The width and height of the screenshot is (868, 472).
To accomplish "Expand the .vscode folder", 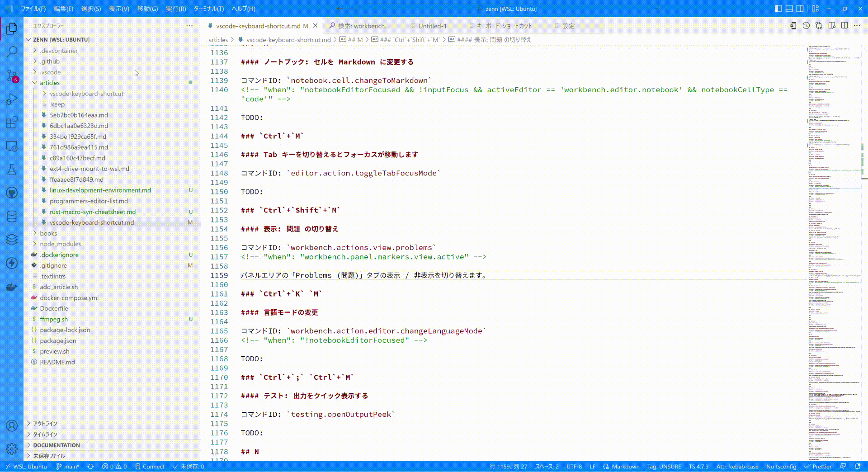I will pyautogui.click(x=112, y=72).
